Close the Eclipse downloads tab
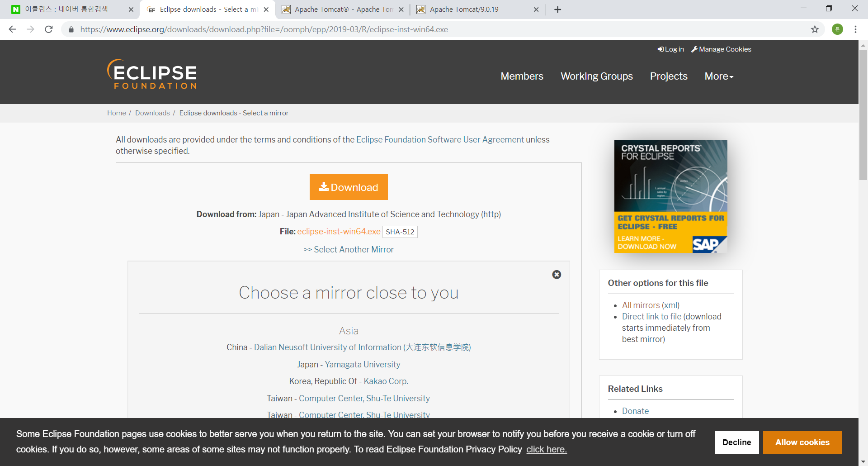This screenshot has width=868, height=466. 266,10
